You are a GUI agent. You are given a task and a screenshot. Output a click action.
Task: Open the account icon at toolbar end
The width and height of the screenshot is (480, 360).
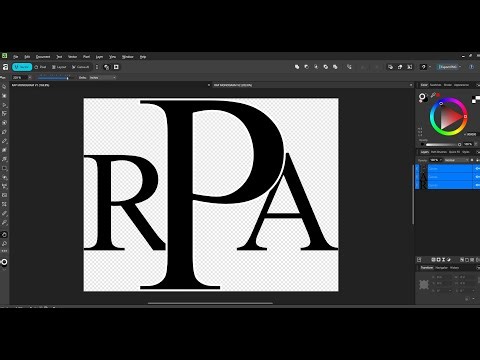click(x=472, y=67)
